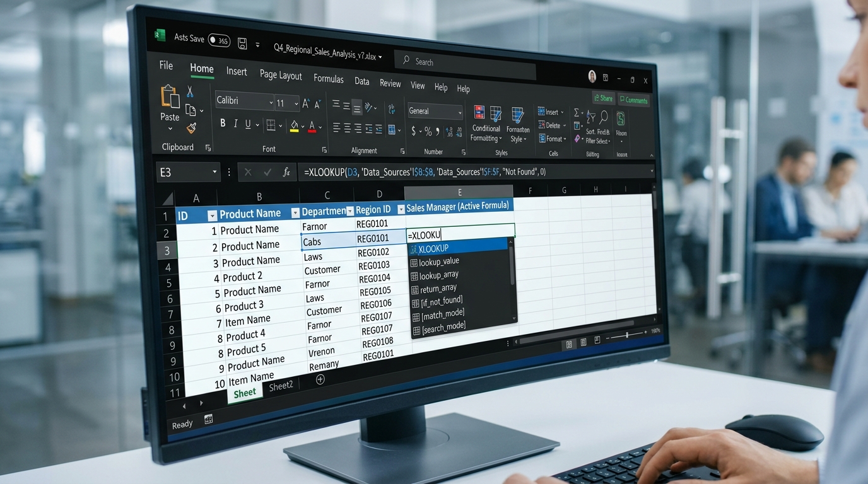
Task: Toggle the AutoSave switch
Action: coord(219,40)
